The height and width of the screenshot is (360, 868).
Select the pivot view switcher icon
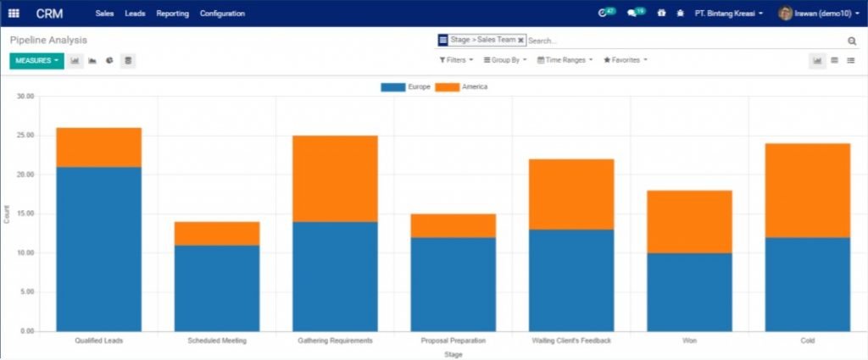834,60
